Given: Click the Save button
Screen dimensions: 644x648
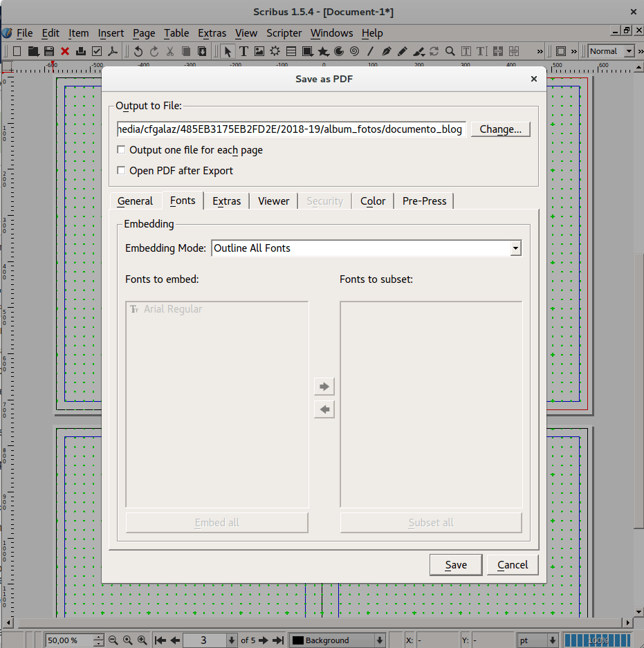Looking at the screenshot, I should tap(456, 565).
